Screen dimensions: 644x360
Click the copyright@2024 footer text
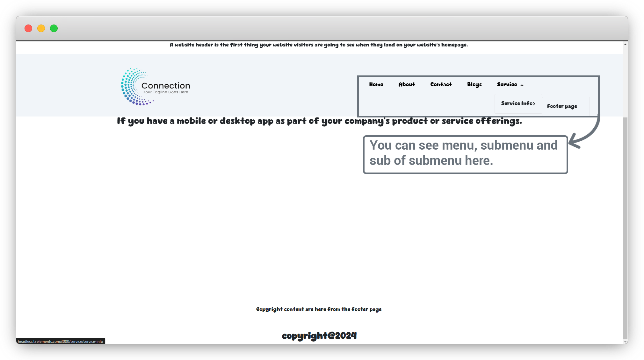tap(319, 336)
